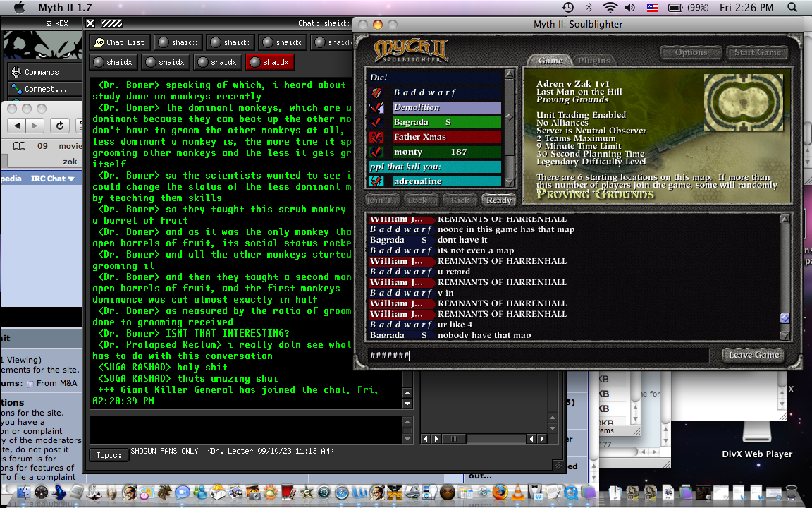Click the browser reload arrow button
This screenshot has width=812, height=508.
pyautogui.click(x=59, y=126)
